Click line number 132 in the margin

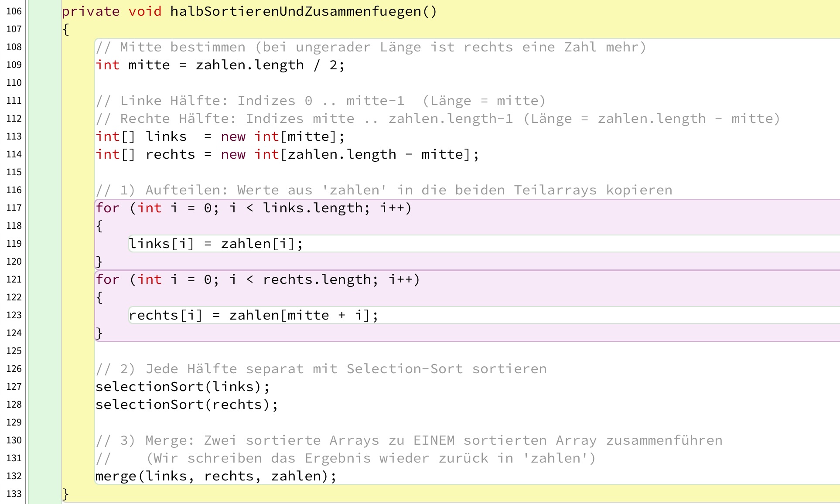coord(14,476)
